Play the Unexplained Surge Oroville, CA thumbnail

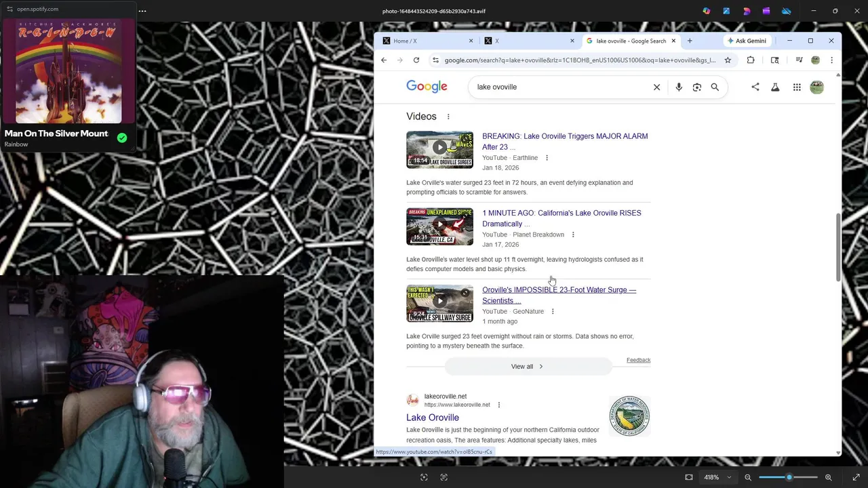click(439, 226)
